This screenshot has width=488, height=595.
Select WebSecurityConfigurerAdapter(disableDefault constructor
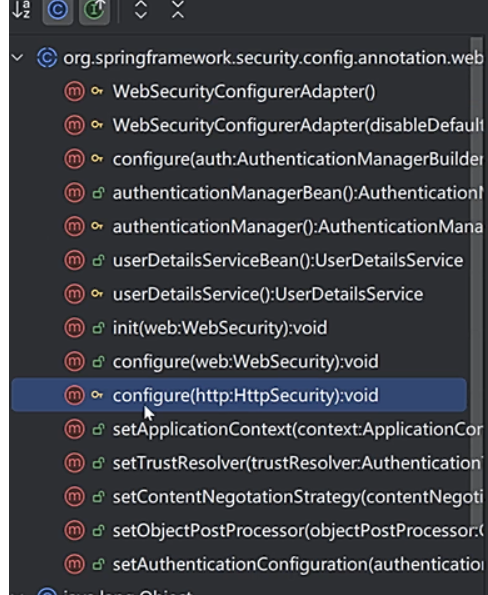click(x=298, y=126)
